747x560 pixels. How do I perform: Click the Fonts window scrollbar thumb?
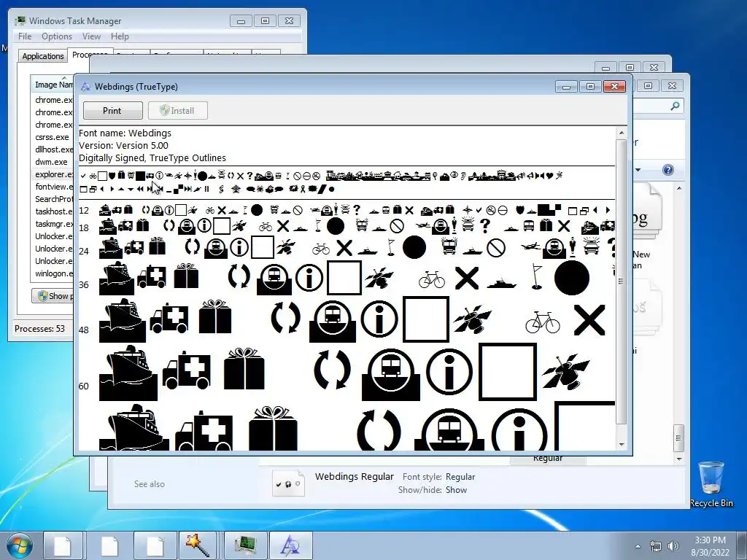click(x=679, y=437)
